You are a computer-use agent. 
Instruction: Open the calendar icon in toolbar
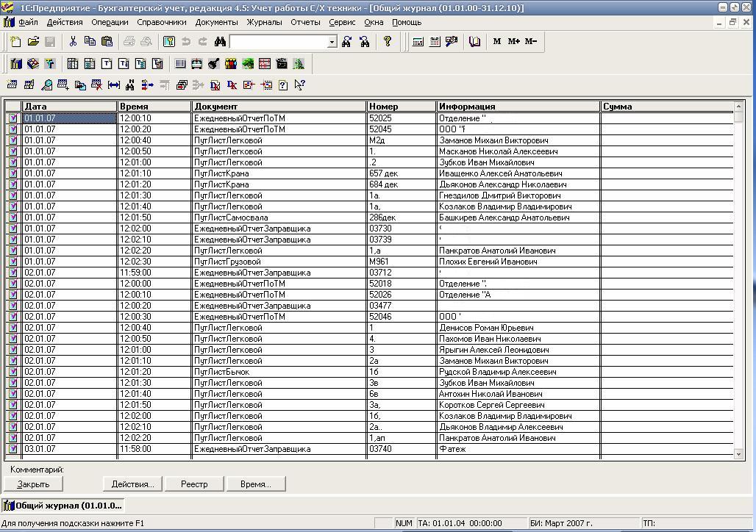(435, 42)
